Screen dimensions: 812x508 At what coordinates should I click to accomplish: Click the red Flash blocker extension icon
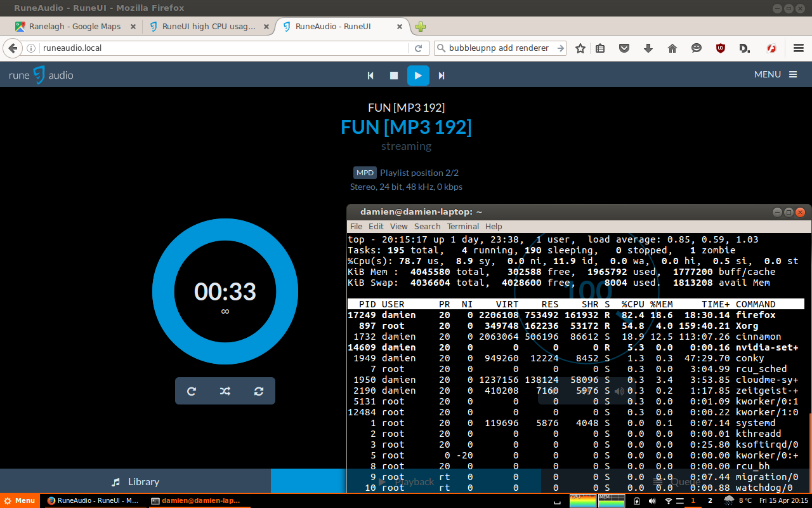pyautogui.click(x=772, y=48)
